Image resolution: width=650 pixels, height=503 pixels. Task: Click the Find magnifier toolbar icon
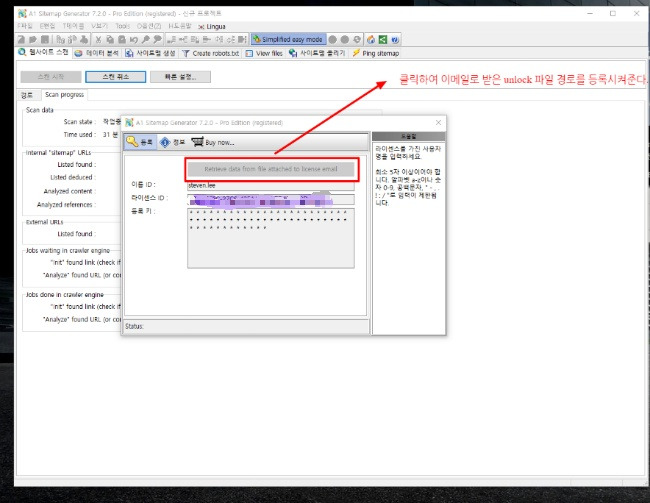pyautogui.click(x=146, y=39)
